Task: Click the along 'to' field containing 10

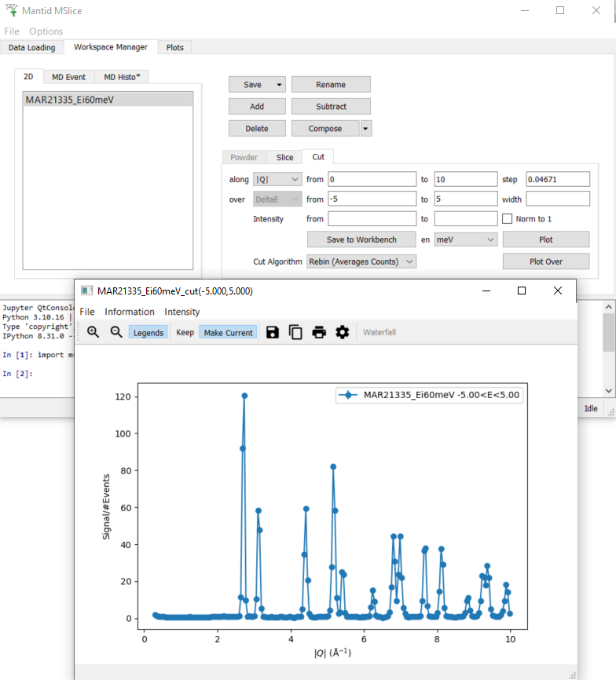Action: point(466,179)
